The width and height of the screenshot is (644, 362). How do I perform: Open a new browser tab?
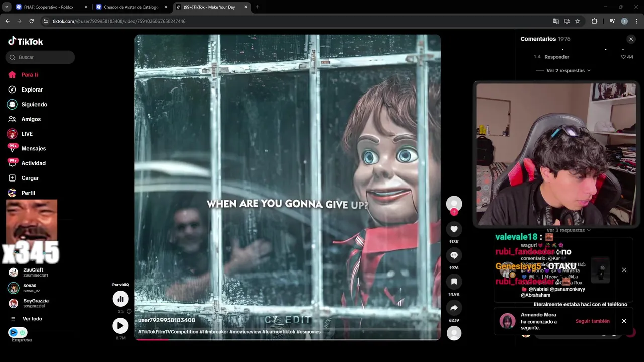click(258, 7)
